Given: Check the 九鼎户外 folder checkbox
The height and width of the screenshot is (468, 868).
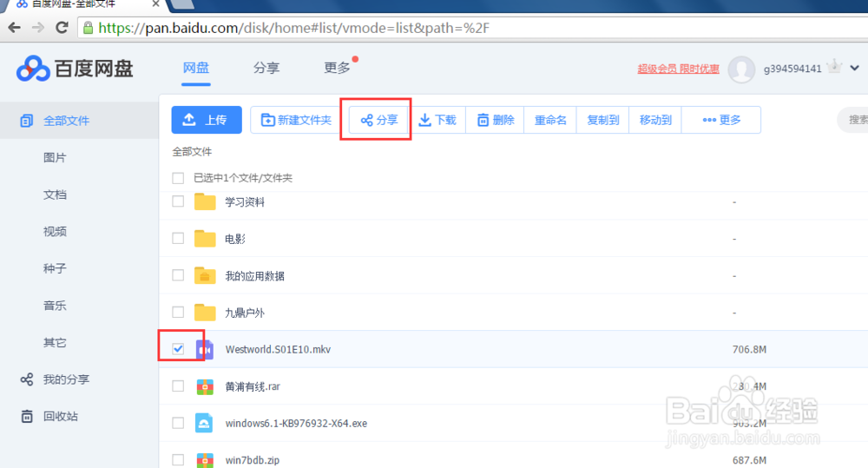Looking at the screenshot, I should click(x=178, y=313).
